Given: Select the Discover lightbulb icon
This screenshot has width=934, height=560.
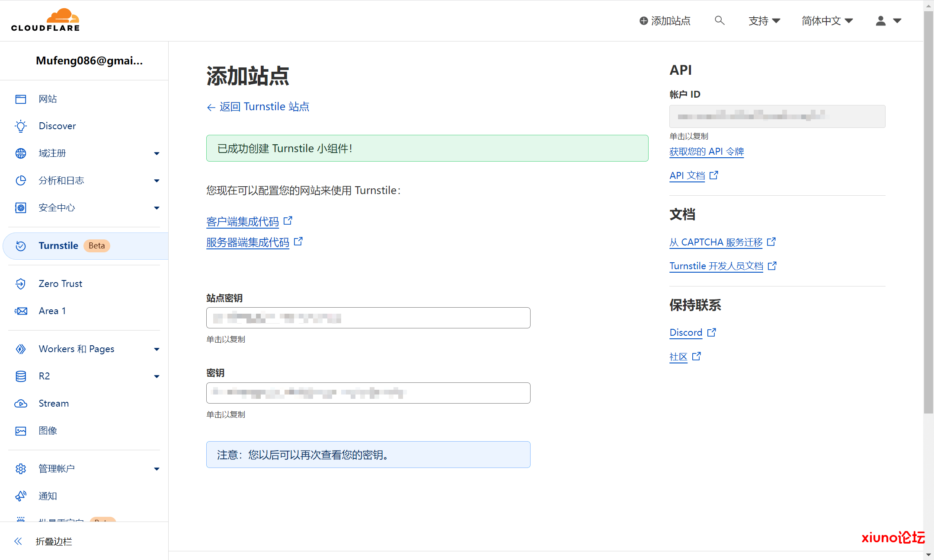Looking at the screenshot, I should [x=20, y=126].
